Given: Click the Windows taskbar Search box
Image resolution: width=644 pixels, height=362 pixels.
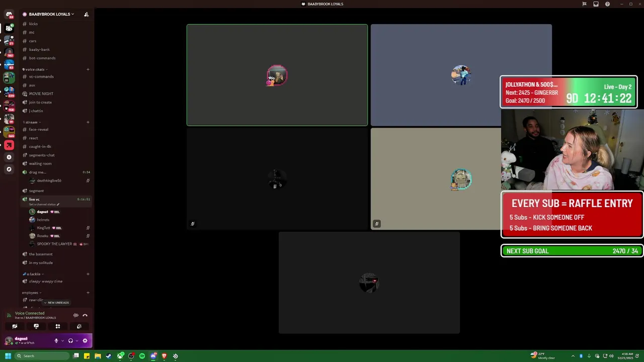Looking at the screenshot, I should click(x=42, y=356).
